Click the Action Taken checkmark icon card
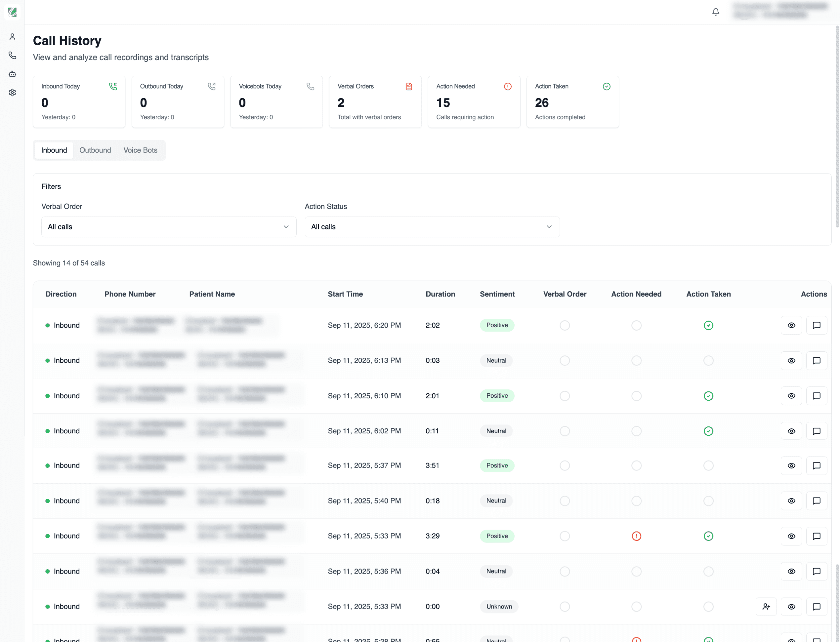Viewport: 840px width, 642px height. pyautogui.click(x=607, y=86)
